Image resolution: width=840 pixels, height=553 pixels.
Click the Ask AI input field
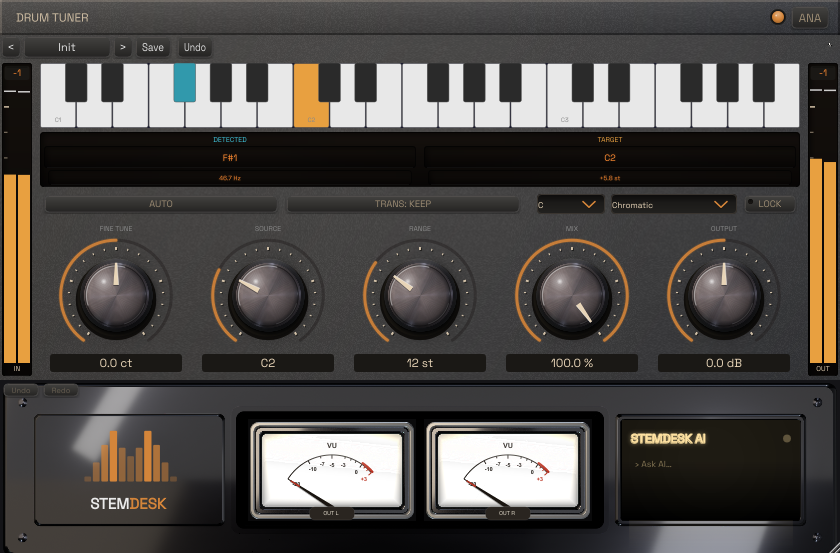tap(710, 464)
